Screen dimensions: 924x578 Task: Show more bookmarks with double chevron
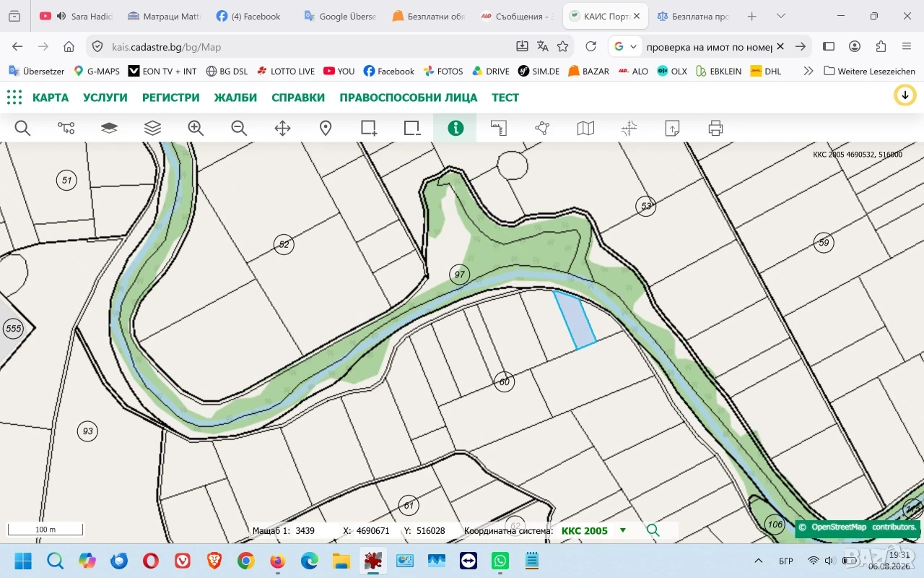pos(808,71)
